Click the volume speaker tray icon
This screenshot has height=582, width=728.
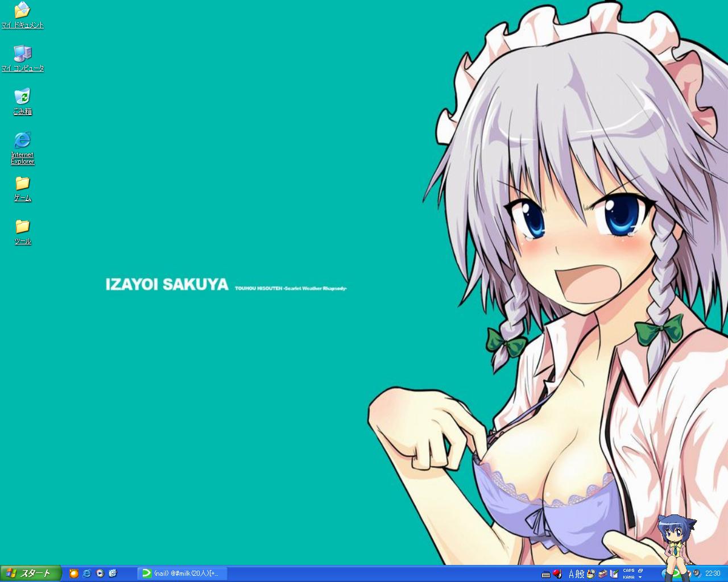tap(697, 573)
